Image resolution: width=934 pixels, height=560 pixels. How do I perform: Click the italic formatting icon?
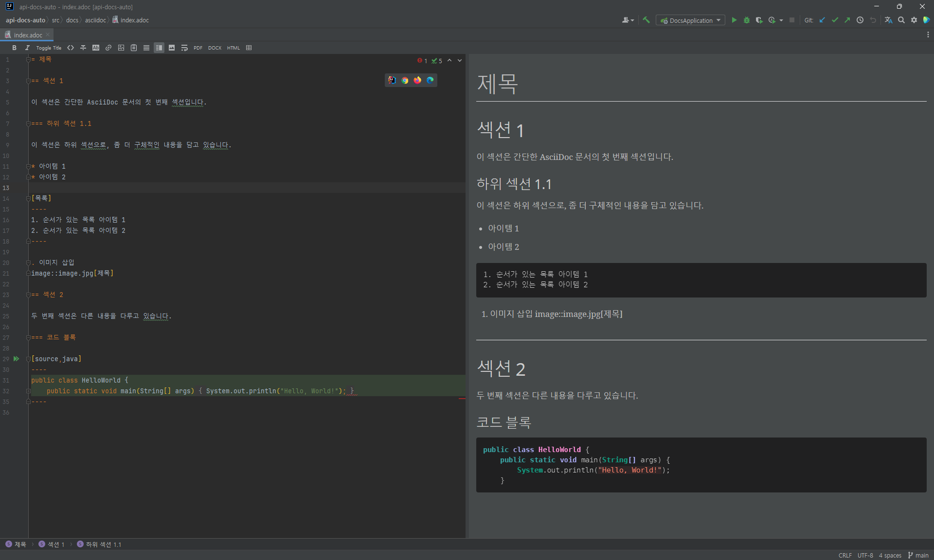pos(27,48)
